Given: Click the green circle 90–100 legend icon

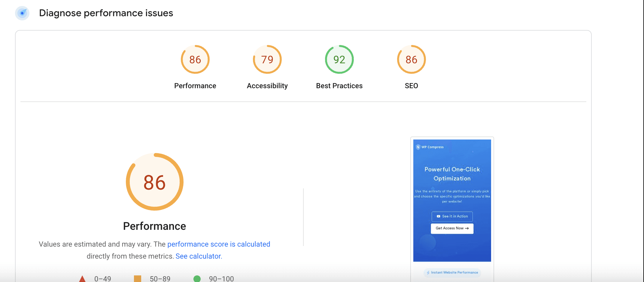Looking at the screenshot, I should (197, 279).
